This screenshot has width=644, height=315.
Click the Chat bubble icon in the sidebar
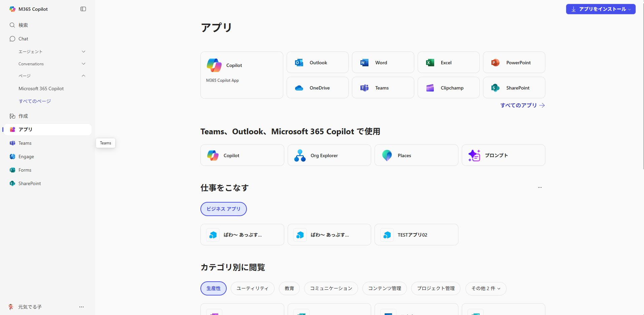click(x=12, y=39)
